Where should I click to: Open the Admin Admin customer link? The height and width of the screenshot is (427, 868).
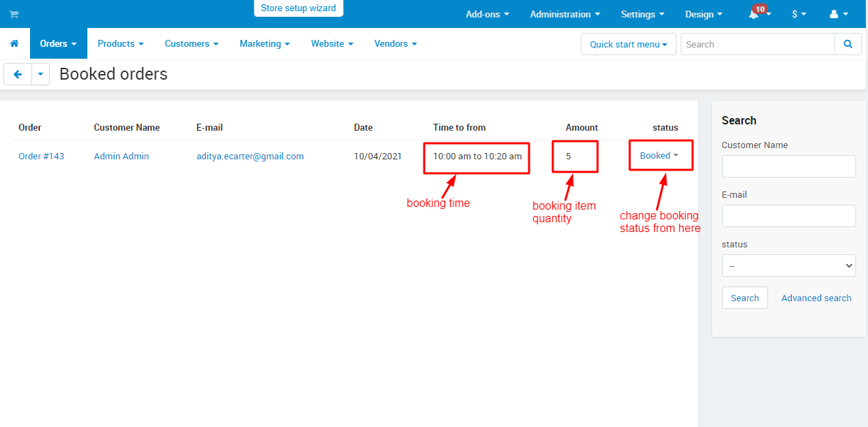point(122,156)
